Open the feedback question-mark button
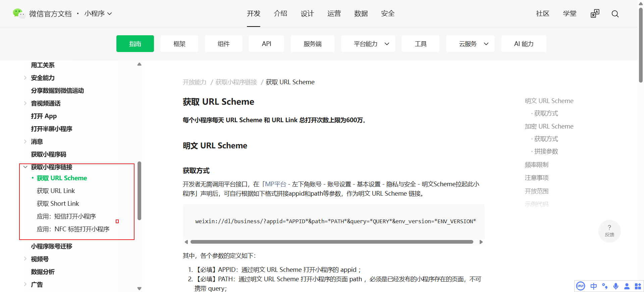This screenshot has width=644, height=292. pyautogui.click(x=609, y=231)
